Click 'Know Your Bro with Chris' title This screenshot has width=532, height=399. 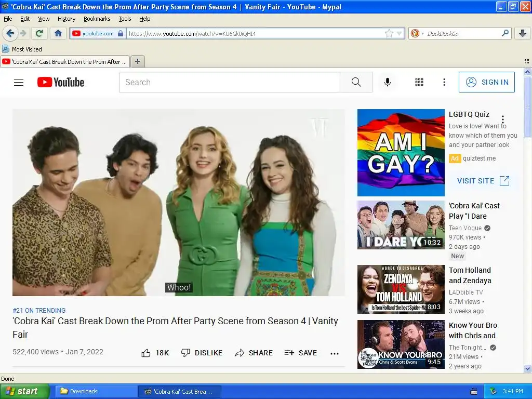pos(473,330)
